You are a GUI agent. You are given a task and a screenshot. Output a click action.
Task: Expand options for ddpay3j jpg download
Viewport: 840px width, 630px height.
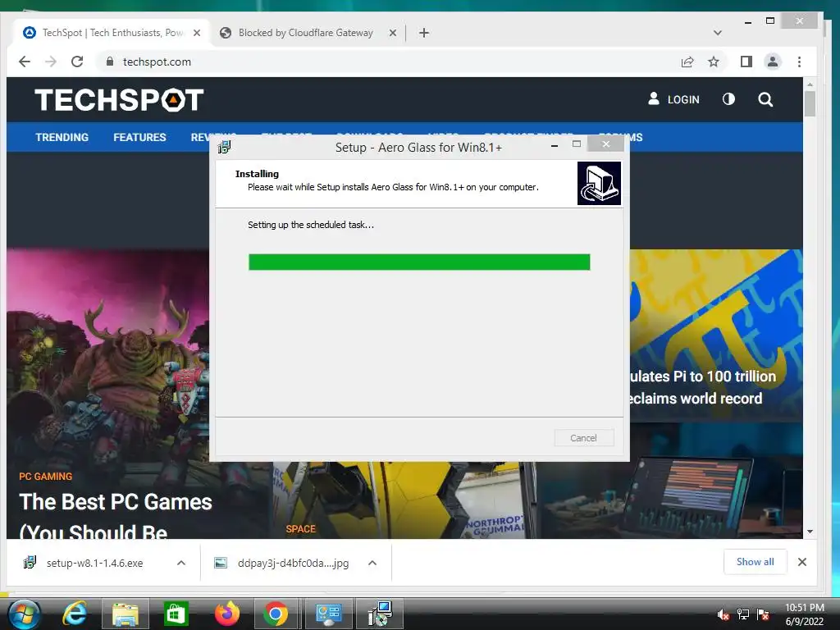372,563
